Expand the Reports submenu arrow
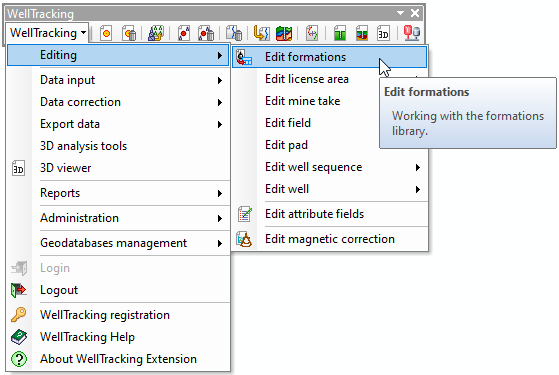This screenshot has height=375, width=559. point(220,194)
